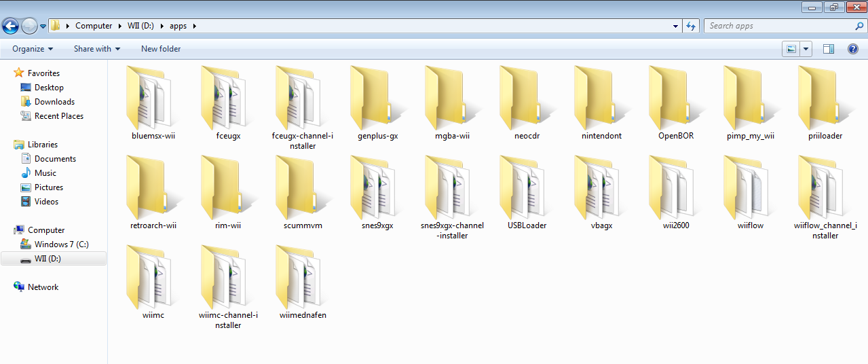Click the New folder button

pyautogui.click(x=161, y=49)
